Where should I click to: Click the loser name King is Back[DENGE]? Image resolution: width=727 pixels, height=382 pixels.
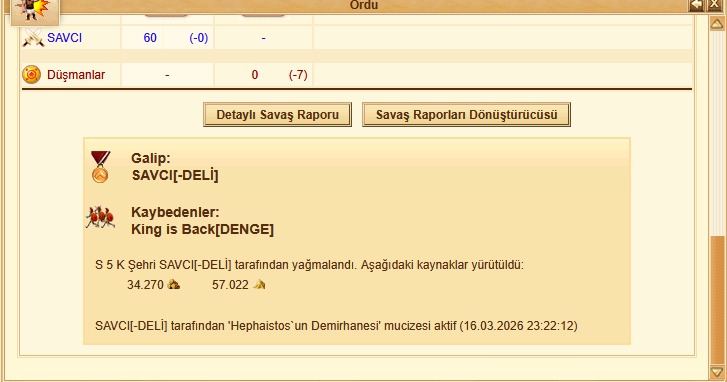tap(203, 229)
